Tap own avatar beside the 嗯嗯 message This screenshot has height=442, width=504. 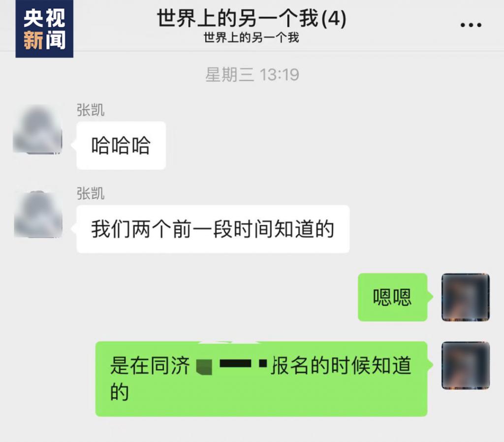click(x=466, y=297)
